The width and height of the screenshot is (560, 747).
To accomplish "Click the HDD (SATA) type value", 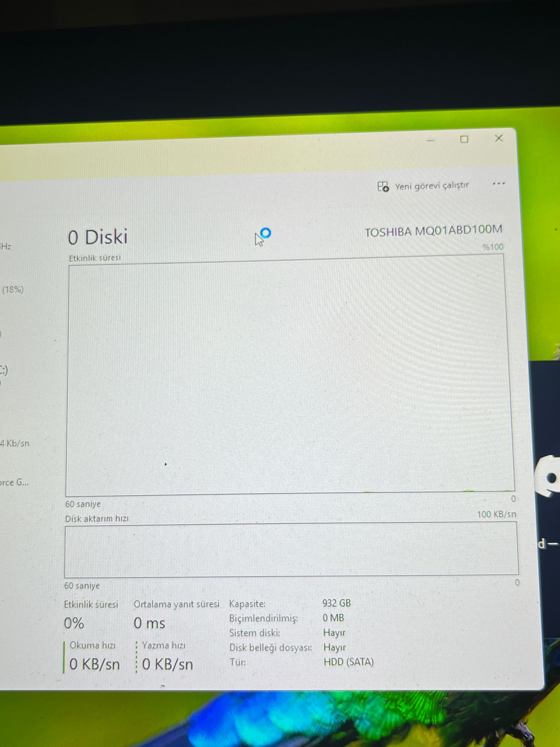I will [349, 662].
